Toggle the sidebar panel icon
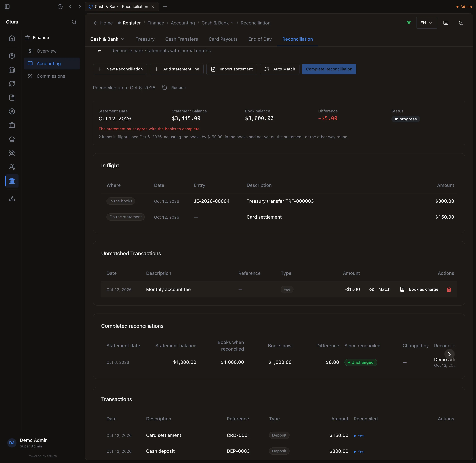Viewport: 476px width, 463px height. point(7,7)
